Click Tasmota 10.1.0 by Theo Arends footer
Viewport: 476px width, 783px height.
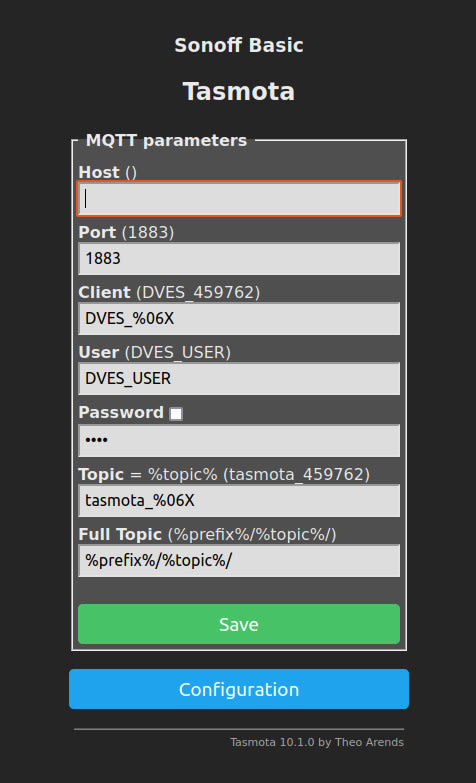(317, 742)
